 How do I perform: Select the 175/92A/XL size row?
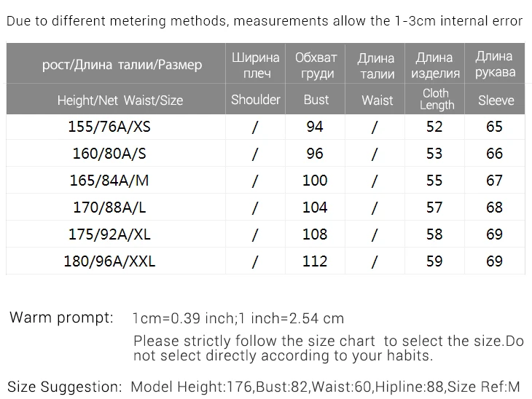[x=266, y=234]
